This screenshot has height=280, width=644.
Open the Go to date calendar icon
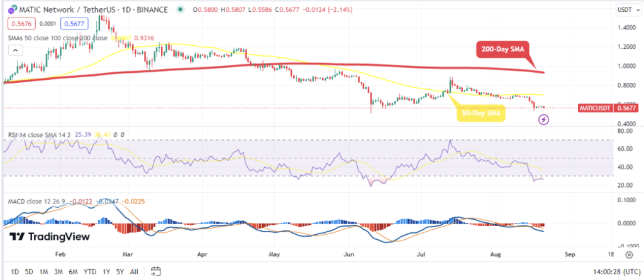(x=155, y=271)
